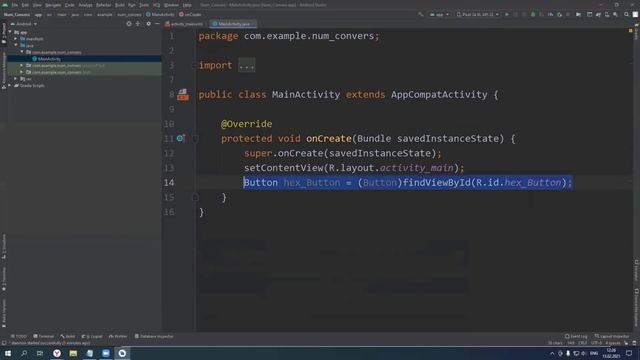640x360 pixels.
Task: Click the 4 spaces indent setting
Action: click(613, 343)
